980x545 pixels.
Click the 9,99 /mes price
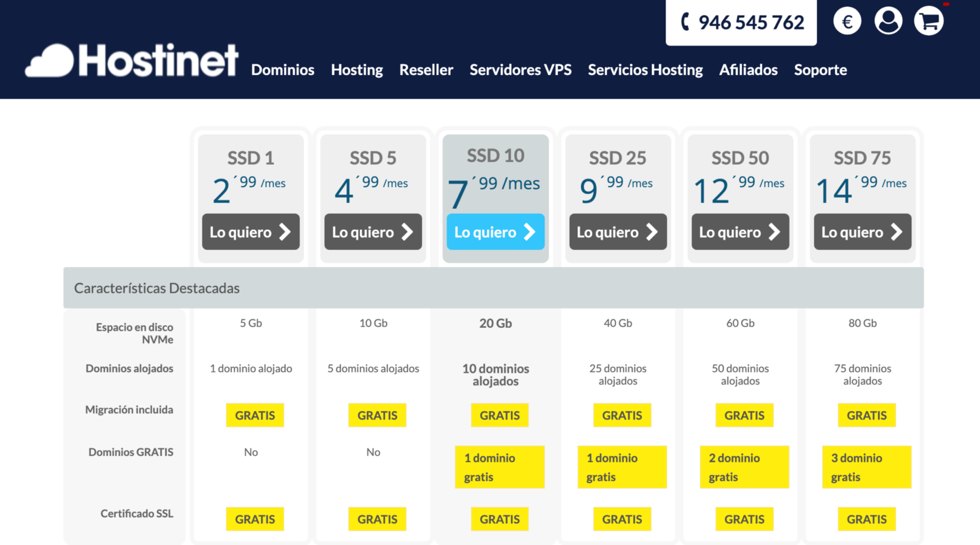click(616, 191)
